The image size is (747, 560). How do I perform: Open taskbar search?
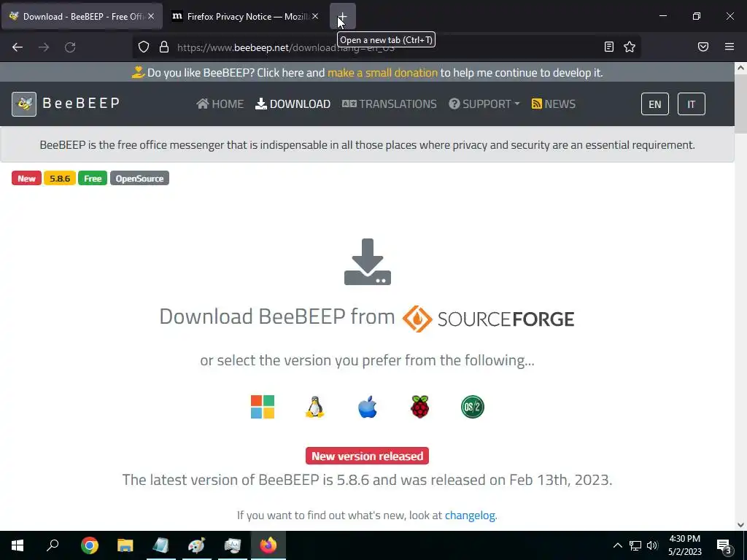[x=53, y=545]
